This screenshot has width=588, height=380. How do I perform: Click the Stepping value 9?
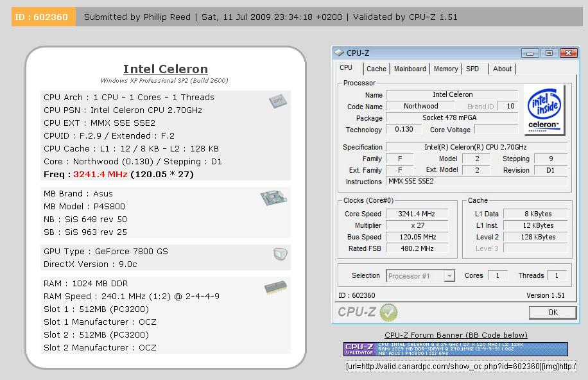[x=551, y=159]
